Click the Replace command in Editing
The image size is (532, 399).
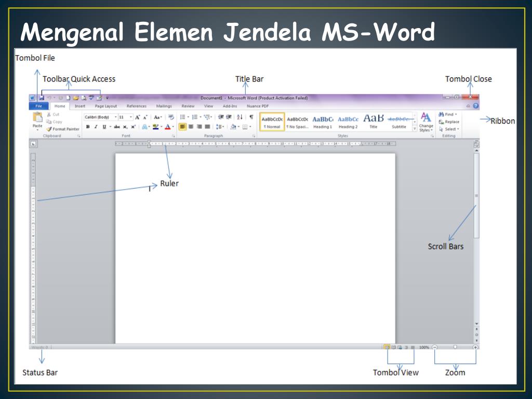(449, 122)
